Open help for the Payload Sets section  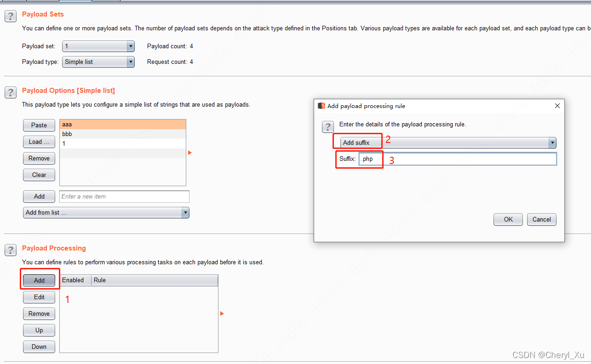pyautogui.click(x=10, y=17)
